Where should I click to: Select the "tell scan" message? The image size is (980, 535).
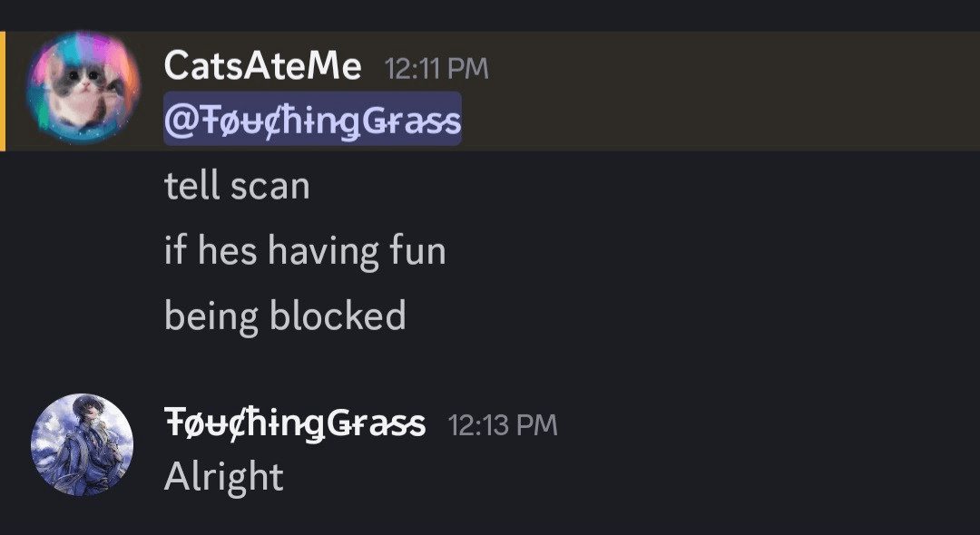pos(237,186)
